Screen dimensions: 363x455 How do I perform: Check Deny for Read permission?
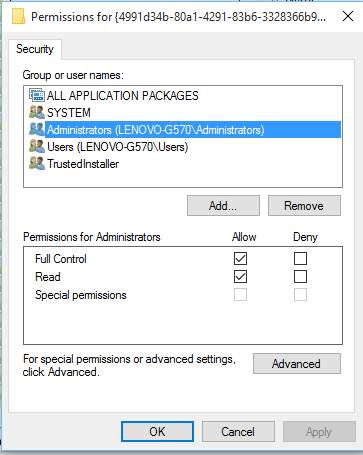coord(300,276)
